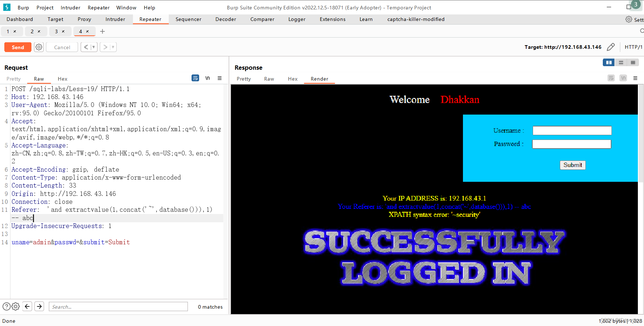
Task: Switch to the Target tab
Action: pos(55,19)
